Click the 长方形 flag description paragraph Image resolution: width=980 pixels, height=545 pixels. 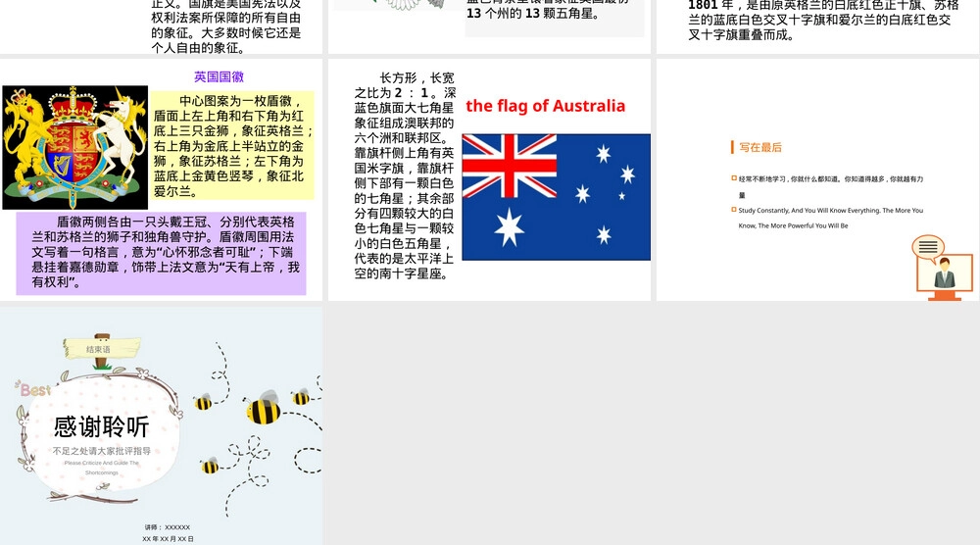pyautogui.click(x=405, y=175)
